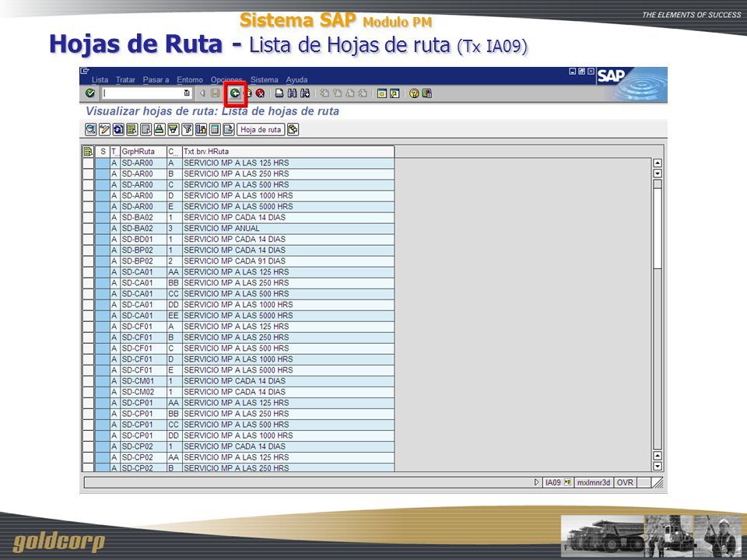Click text SERVICIO MP ANUAL
This screenshot has height=560, width=747.
[x=222, y=229]
